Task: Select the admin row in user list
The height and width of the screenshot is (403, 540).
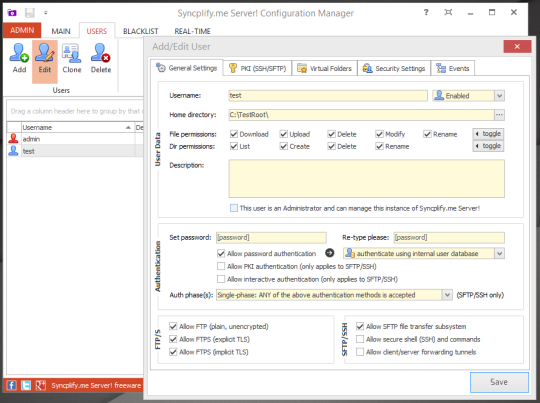Action: [75, 139]
